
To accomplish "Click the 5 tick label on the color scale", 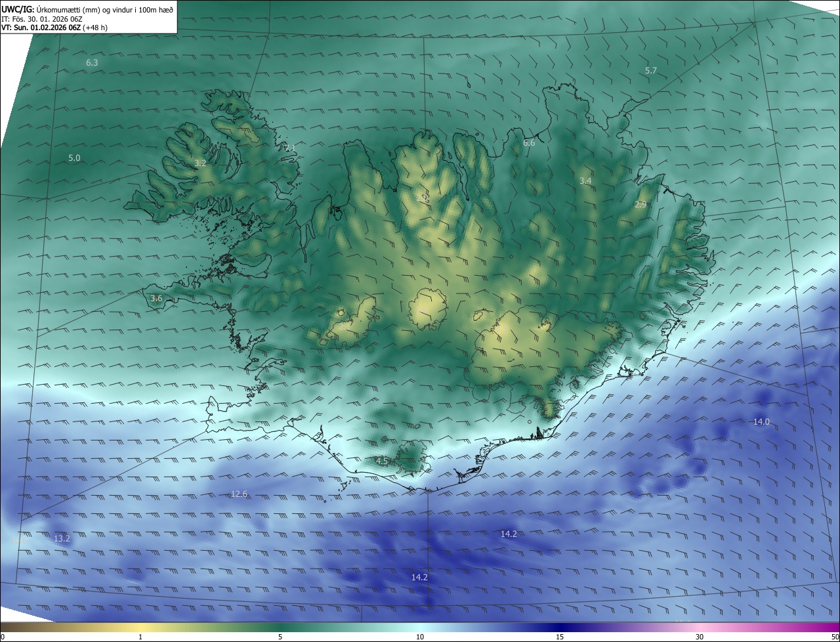I will [x=280, y=637].
